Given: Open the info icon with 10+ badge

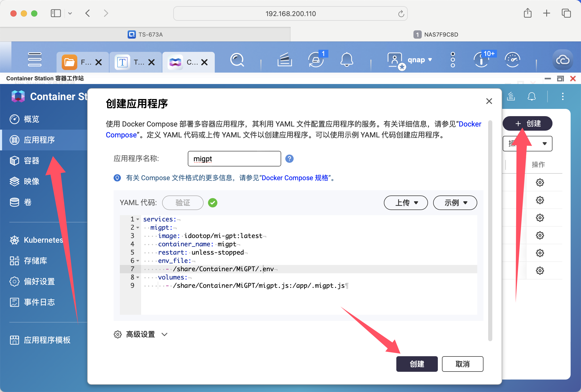Looking at the screenshot, I should click(481, 60).
